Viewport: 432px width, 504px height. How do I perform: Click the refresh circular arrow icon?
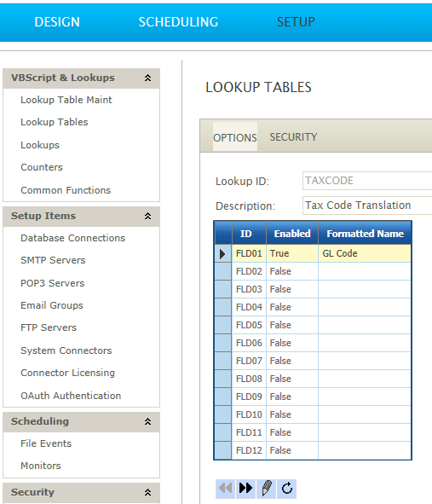point(287,489)
